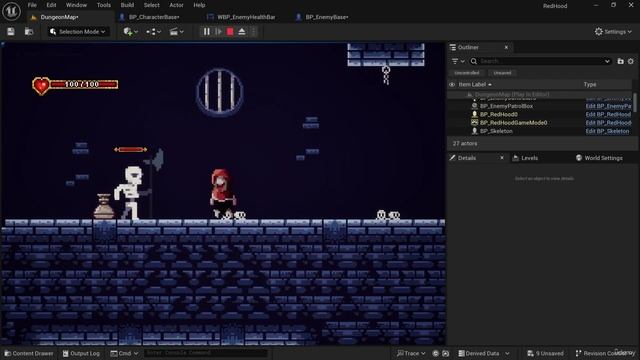Viewport: 640px width, 360px height.
Task: Expand the cinematics dropdown arrow
Action: 182,32
